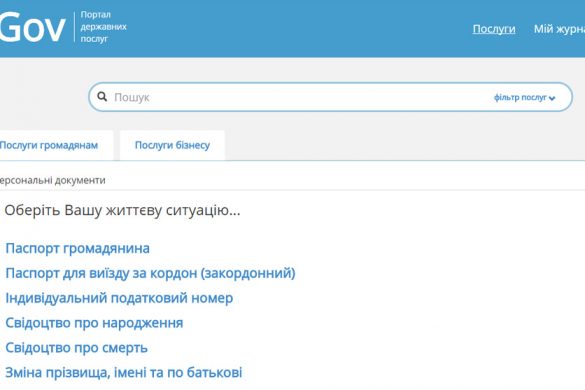585x390 pixels.
Task: Expand the фільтр послуг dropdown
Action: pyautogui.click(x=525, y=97)
